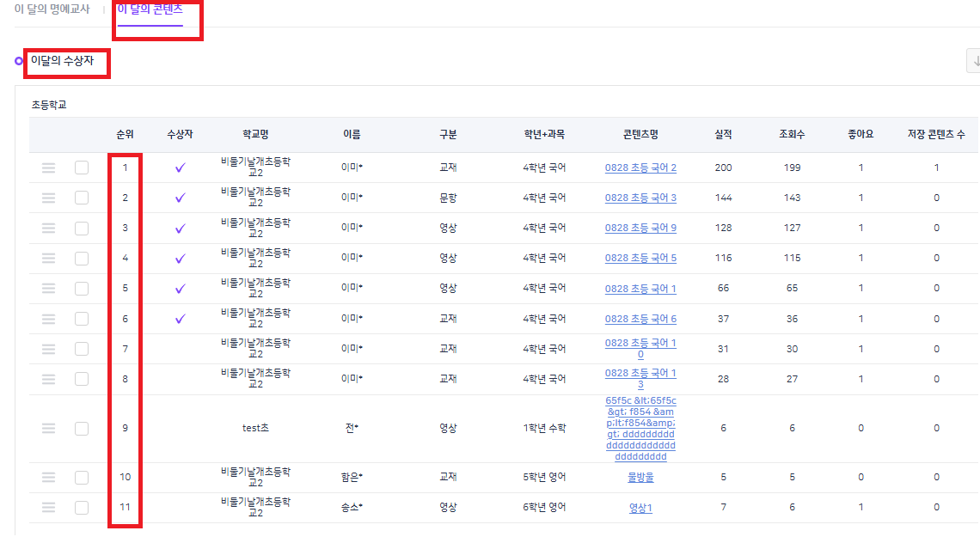This screenshot has width=980, height=543.
Task: Click the 수상자 checkmark in rank 2 row
Action: [180, 198]
